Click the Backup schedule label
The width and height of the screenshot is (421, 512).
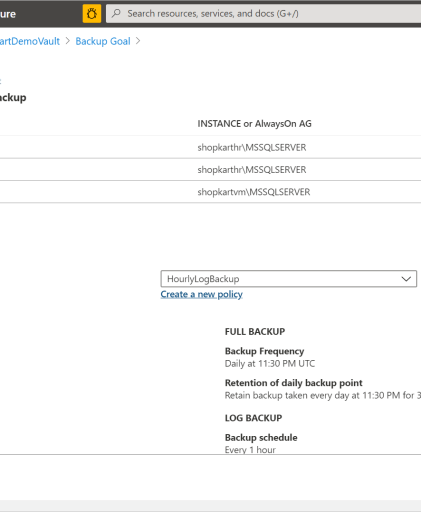(x=261, y=437)
